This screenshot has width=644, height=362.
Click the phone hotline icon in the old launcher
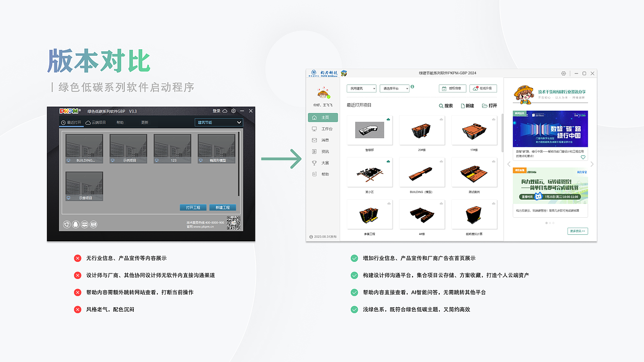(x=66, y=224)
